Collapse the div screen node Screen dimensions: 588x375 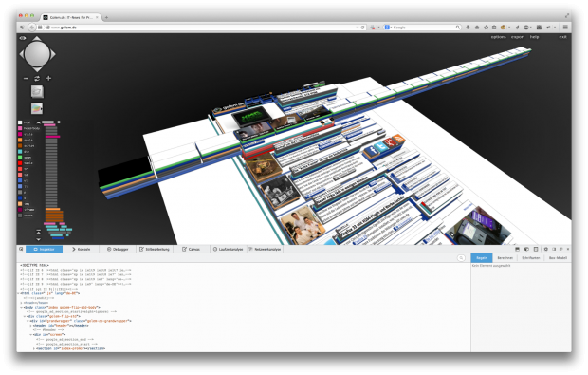pyautogui.click(x=30, y=334)
